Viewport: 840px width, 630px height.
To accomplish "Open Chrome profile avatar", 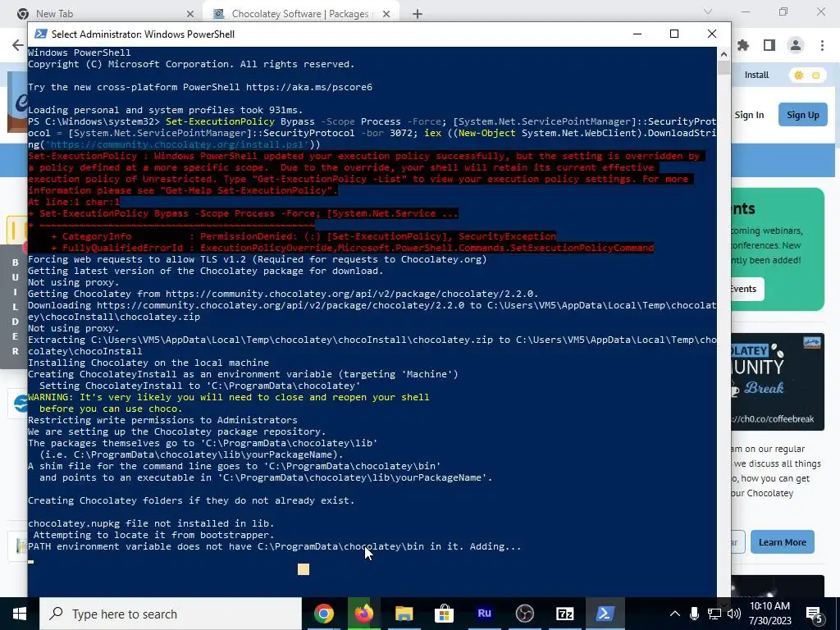I will tap(796, 46).
